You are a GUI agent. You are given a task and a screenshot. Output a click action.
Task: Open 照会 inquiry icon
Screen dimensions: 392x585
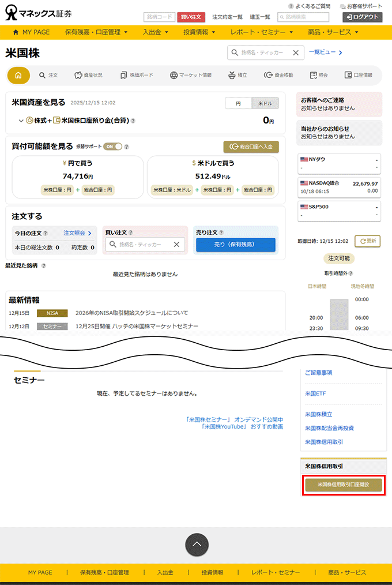coord(319,76)
